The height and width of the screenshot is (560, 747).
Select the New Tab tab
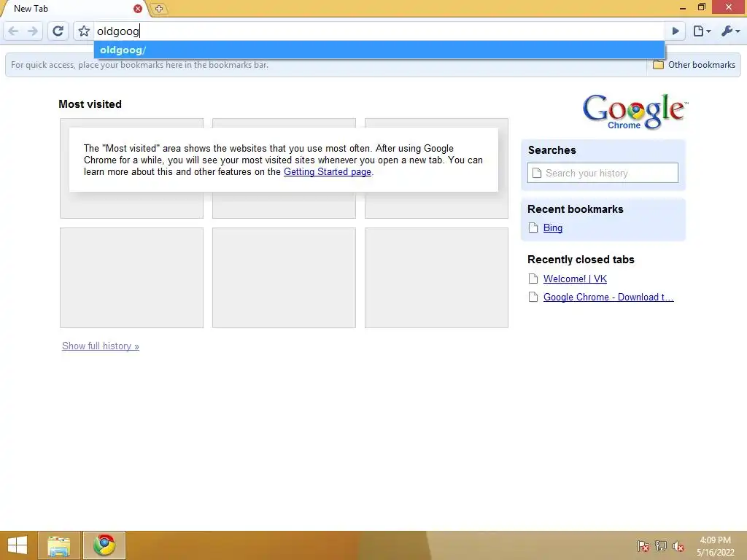(x=71, y=9)
